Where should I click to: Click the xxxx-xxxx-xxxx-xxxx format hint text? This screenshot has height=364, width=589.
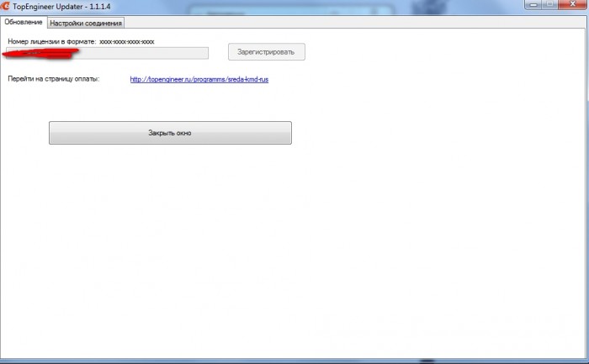coord(126,42)
